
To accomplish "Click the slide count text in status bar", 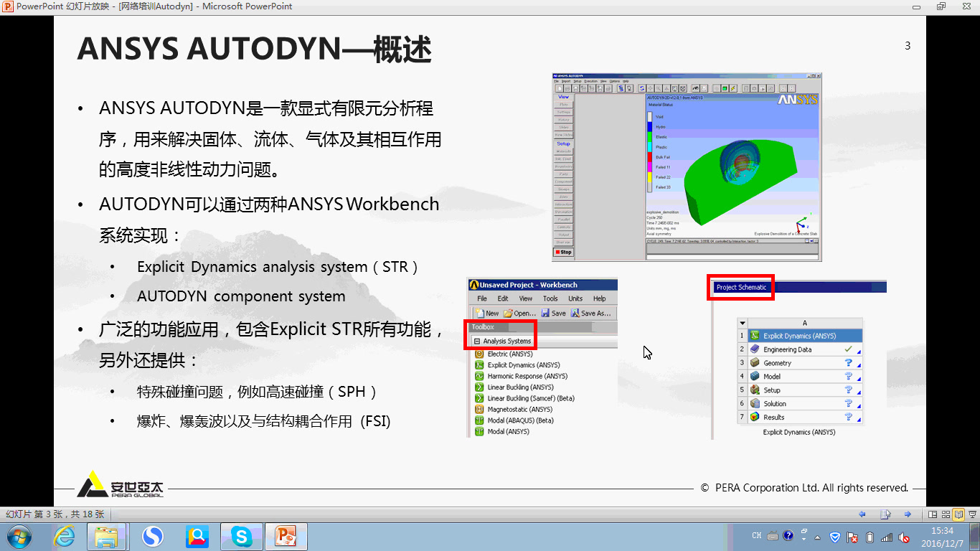I will (x=55, y=514).
